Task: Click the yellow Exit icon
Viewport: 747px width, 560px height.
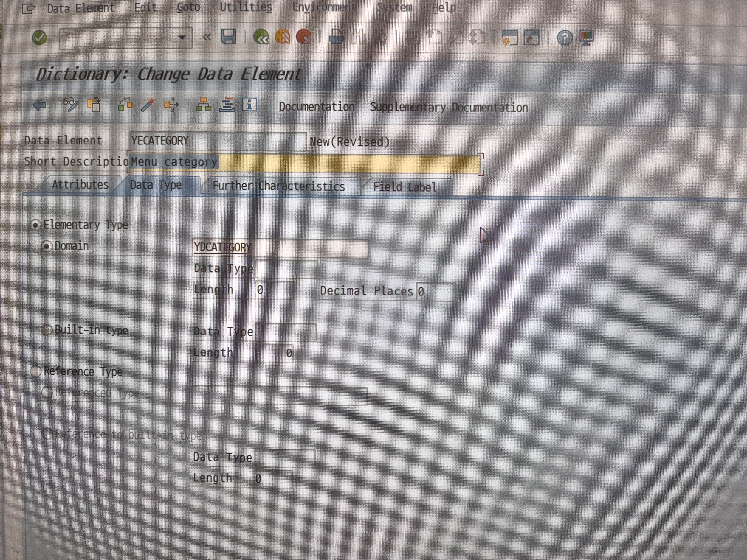Action: click(283, 37)
